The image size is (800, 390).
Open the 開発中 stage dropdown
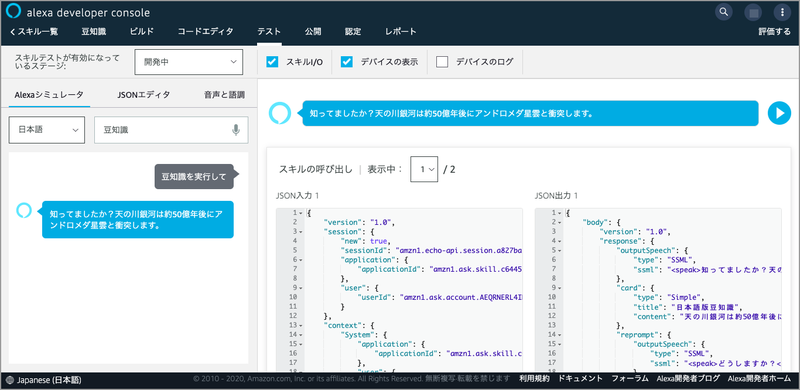188,62
